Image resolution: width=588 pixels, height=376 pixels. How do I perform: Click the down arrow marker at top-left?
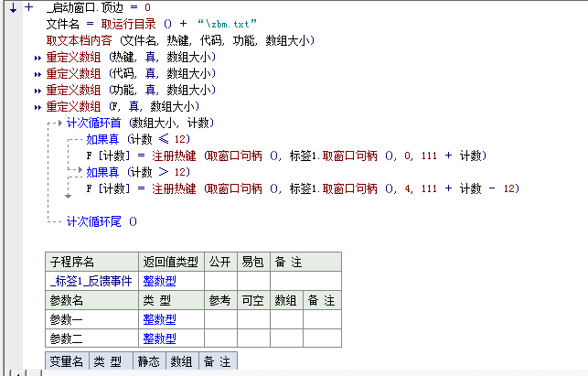coord(12,7)
